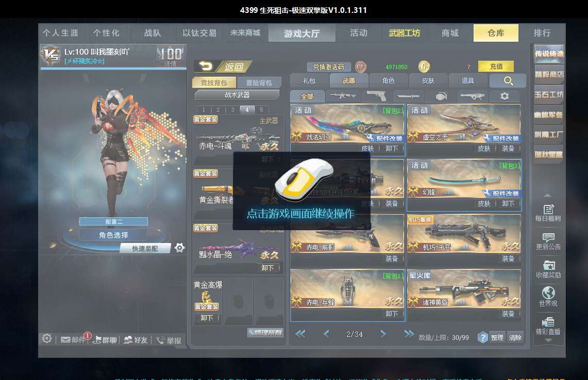Open the 排行 tab
Screen dimensions: 588x380
click(x=542, y=33)
